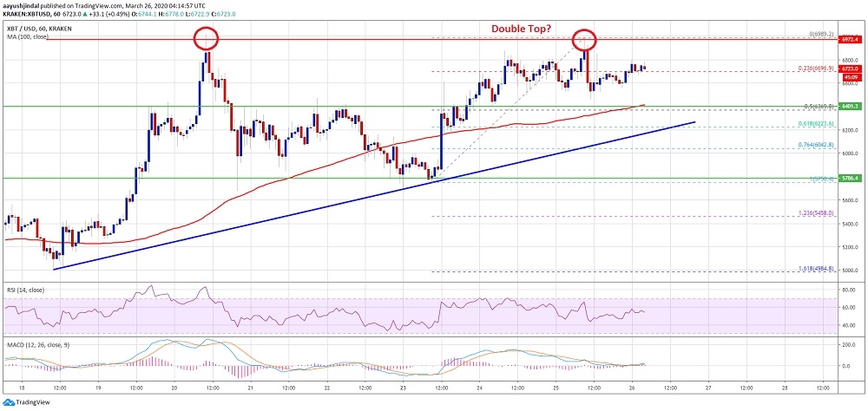The width and height of the screenshot is (868, 411).
Task: Select the 1.236(5458.0) Fibonacci label
Action: pos(816,213)
